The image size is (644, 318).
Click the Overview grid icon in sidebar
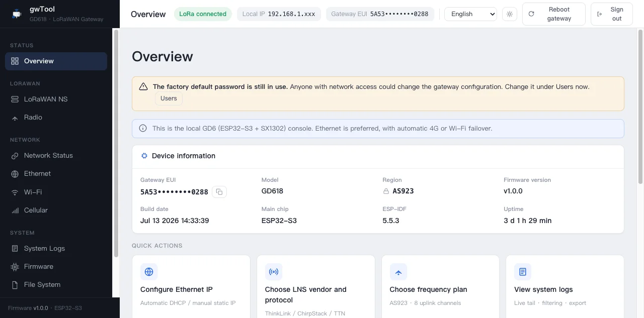click(x=15, y=61)
